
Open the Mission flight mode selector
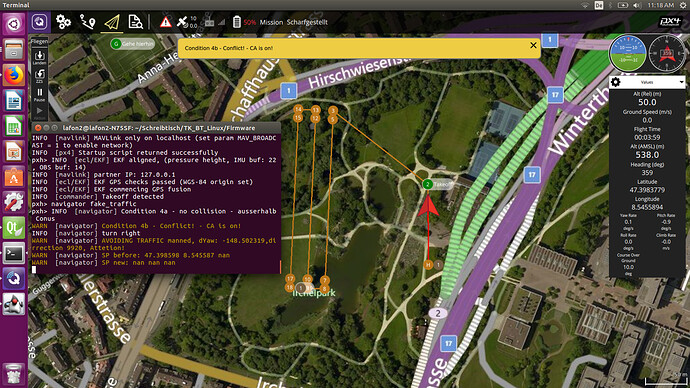click(271, 22)
